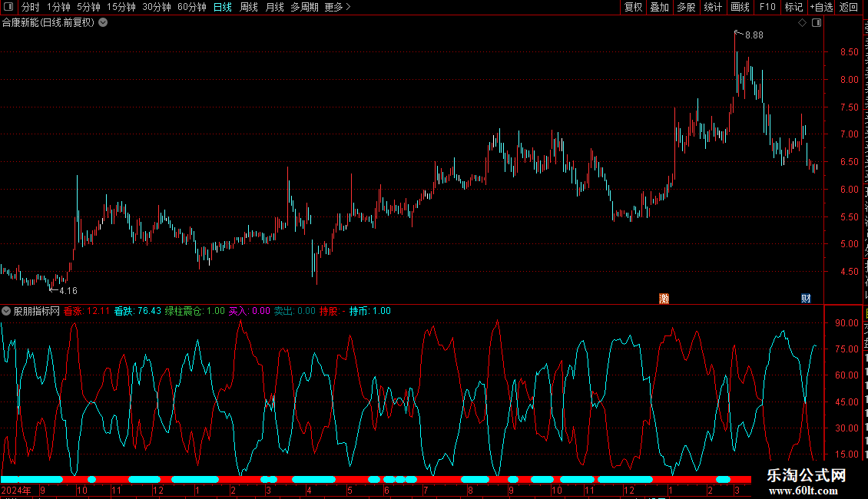Click the 90.00 indicator axis label
This screenshot has height=499, width=868.
pos(847,323)
